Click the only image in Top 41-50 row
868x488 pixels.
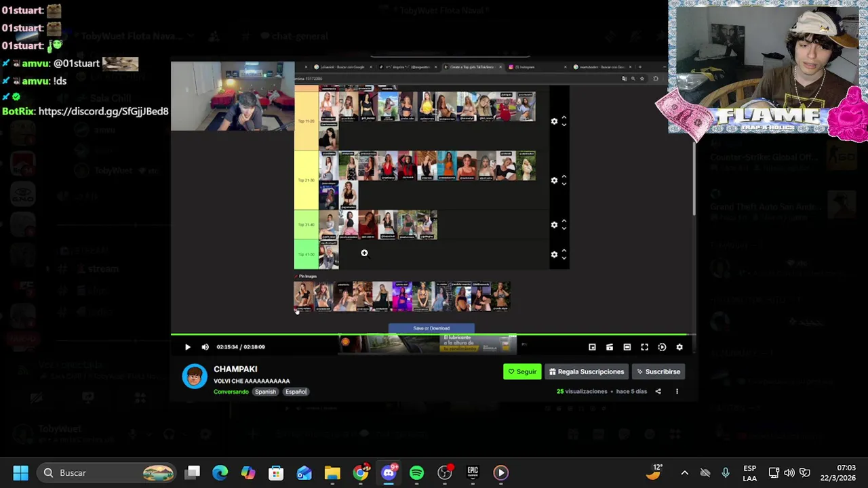pos(329,255)
